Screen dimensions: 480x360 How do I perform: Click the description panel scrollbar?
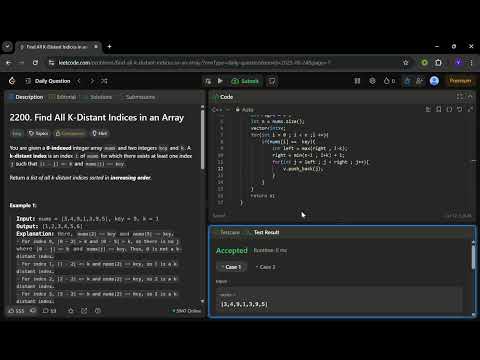[202, 140]
